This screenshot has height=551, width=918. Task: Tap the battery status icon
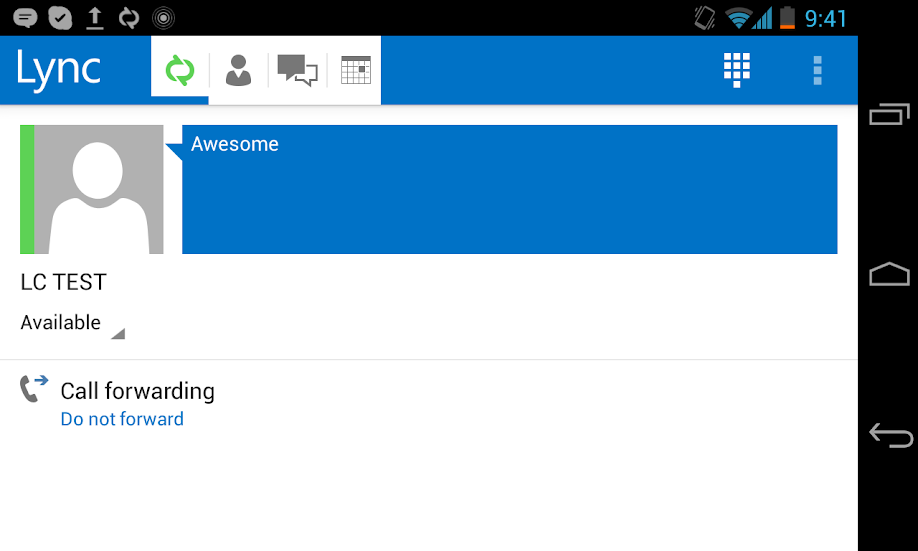tap(787, 18)
